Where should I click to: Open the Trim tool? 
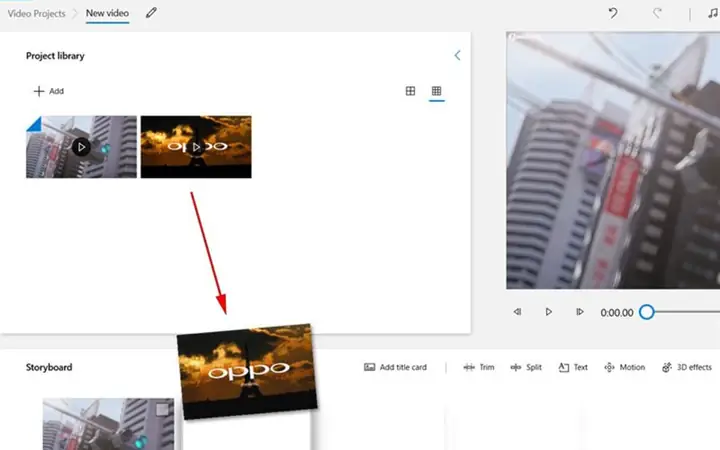click(x=479, y=367)
